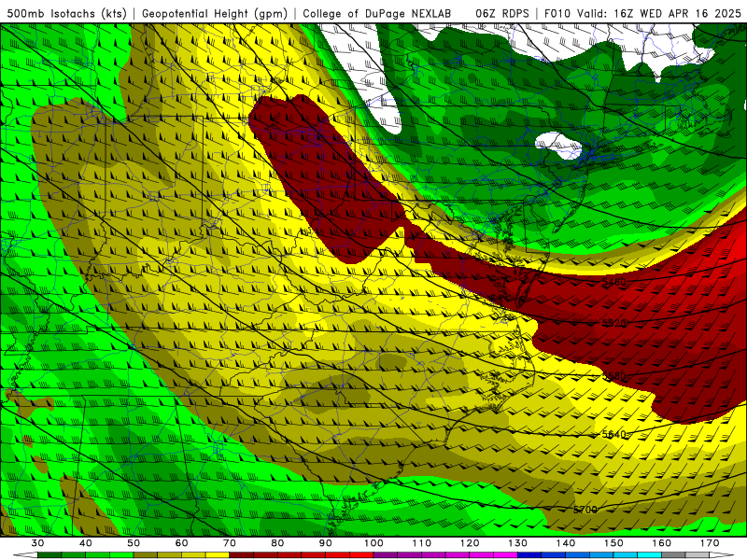The image size is (747, 560).
Task: Click the gray legend swatch right of 160
Action: tap(673, 554)
